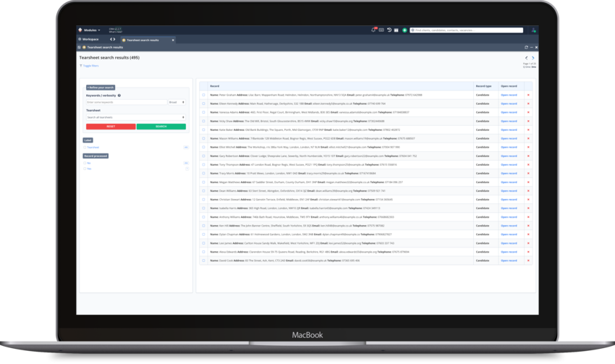615x364 pixels.
Task: Refresh the Tearsheet search results panel
Action: 526,47
